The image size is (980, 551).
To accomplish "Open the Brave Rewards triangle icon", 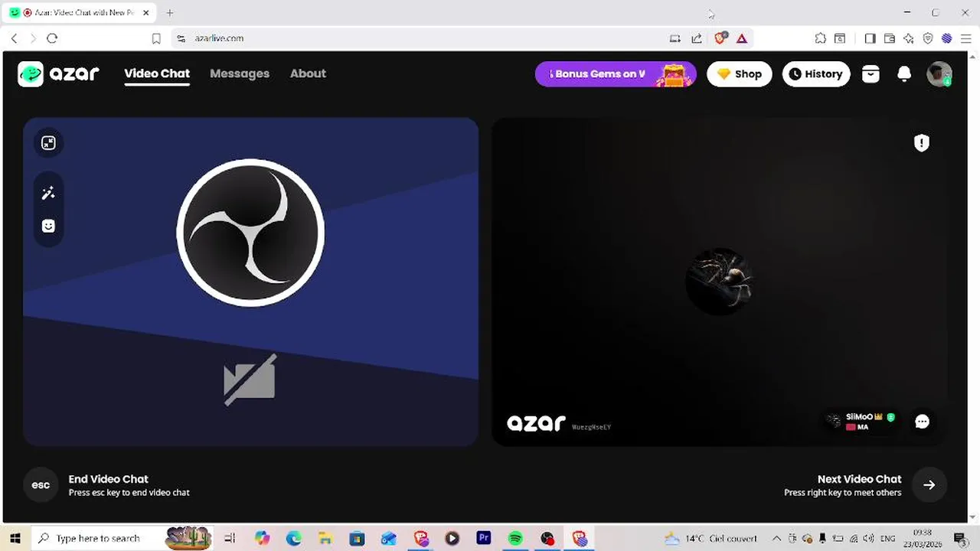I will [742, 38].
